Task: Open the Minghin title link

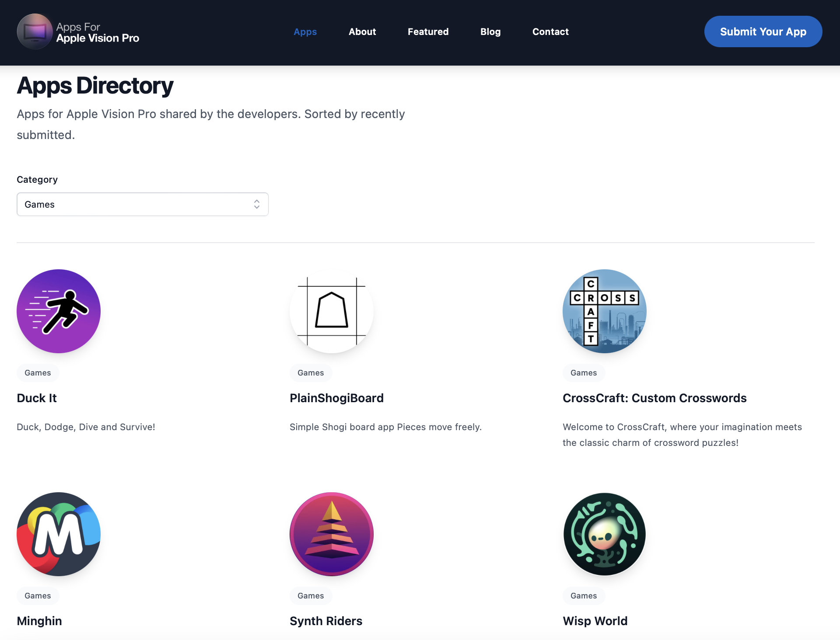Action: [39, 621]
